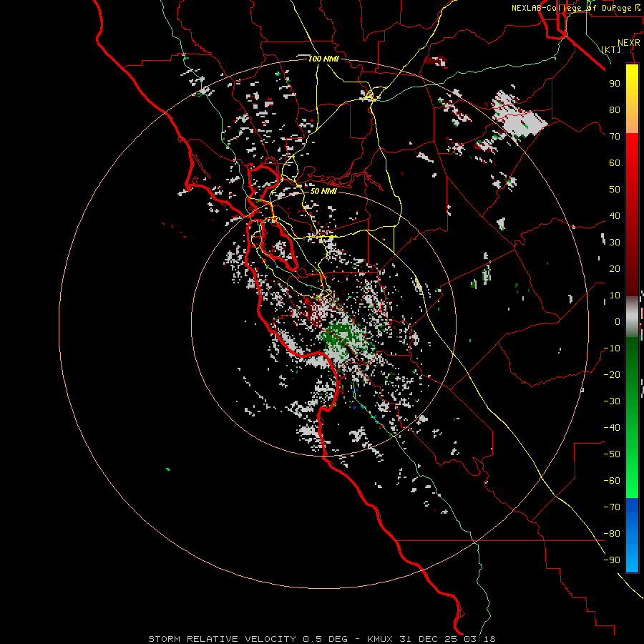Screen dimensions: 644x644
Task: Click the -30 scale label
Action: point(612,401)
